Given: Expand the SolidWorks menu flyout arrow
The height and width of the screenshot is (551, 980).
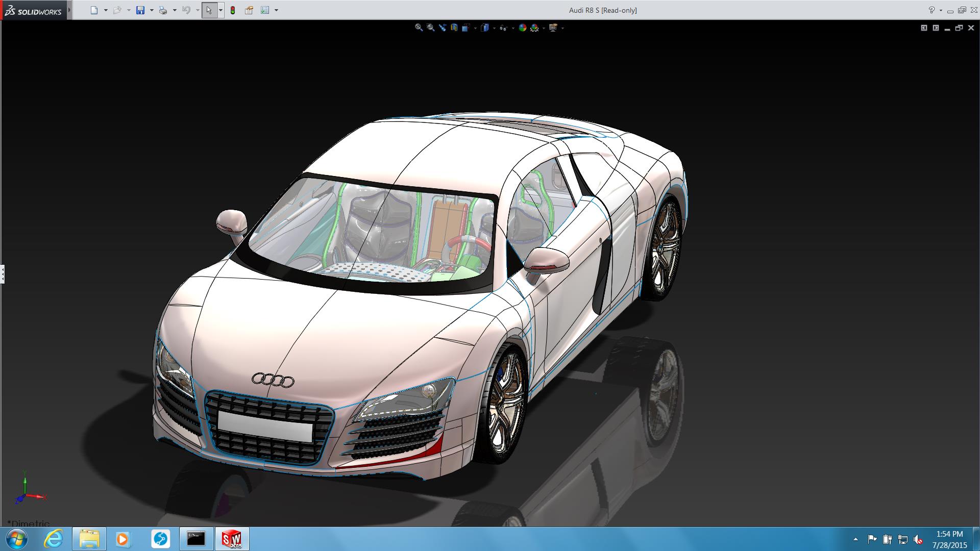Looking at the screenshot, I should click(69, 10).
